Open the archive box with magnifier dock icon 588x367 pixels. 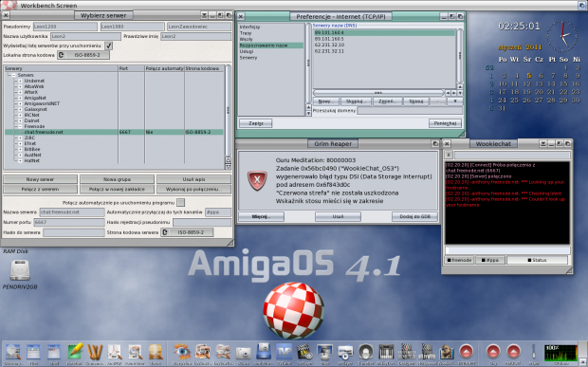tap(156, 352)
